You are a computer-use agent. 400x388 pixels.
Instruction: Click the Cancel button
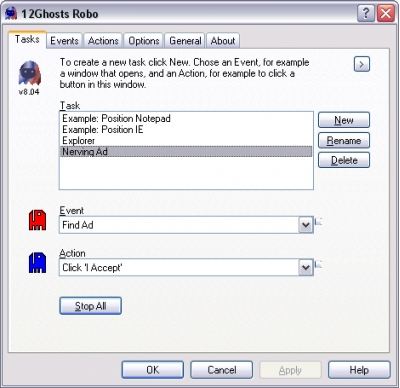pyautogui.click(x=222, y=370)
